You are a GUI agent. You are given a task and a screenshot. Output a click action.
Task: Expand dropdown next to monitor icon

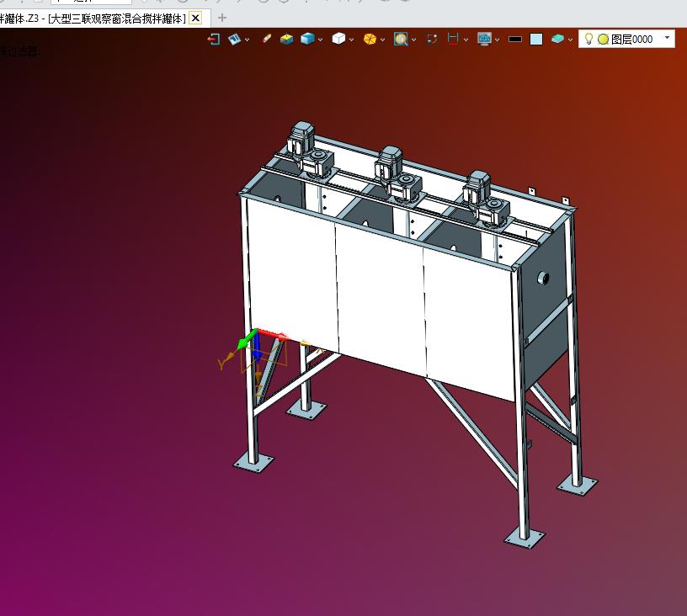click(x=497, y=40)
